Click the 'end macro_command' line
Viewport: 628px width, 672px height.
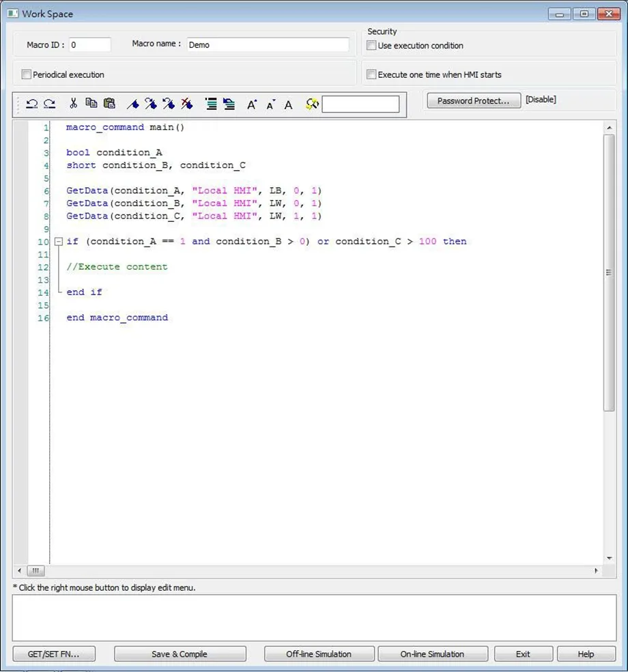[x=117, y=318]
